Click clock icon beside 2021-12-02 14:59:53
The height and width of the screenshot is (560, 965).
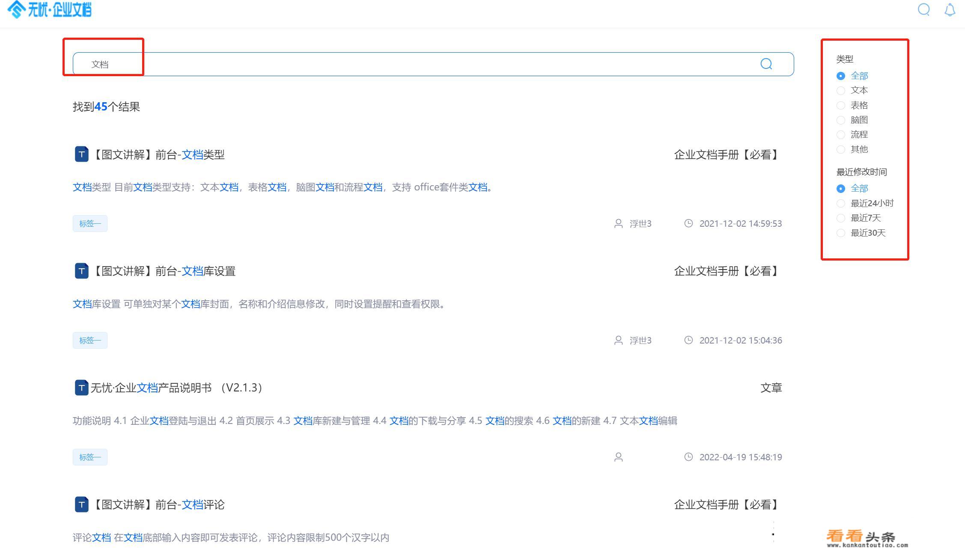click(x=688, y=223)
